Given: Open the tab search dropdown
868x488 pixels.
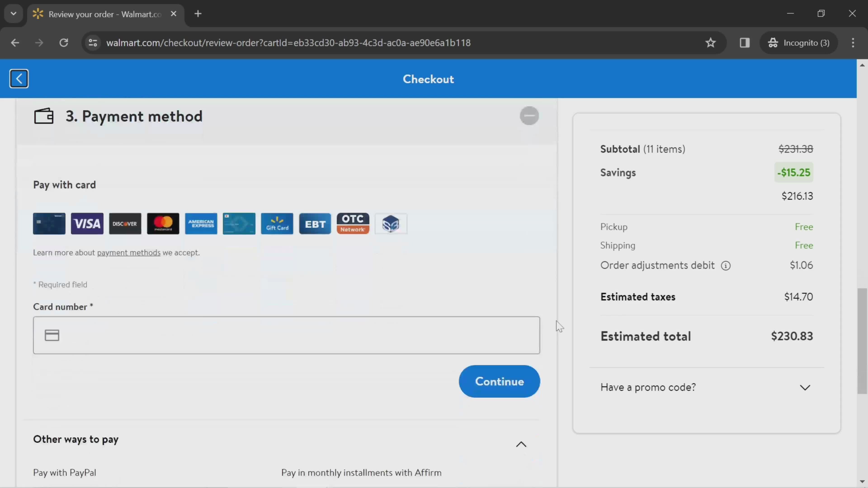Looking at the screenshot, I should [x=14, y=14].
